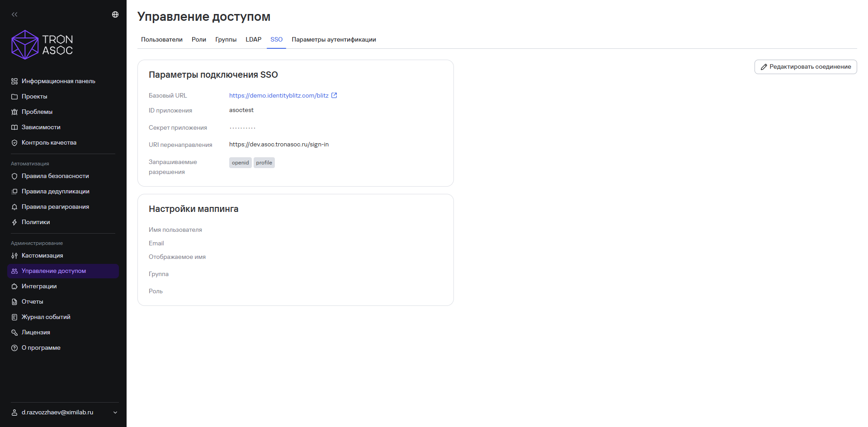The image size is (868, 427).
Task: Click the Email mapping label
Action: 156,244
